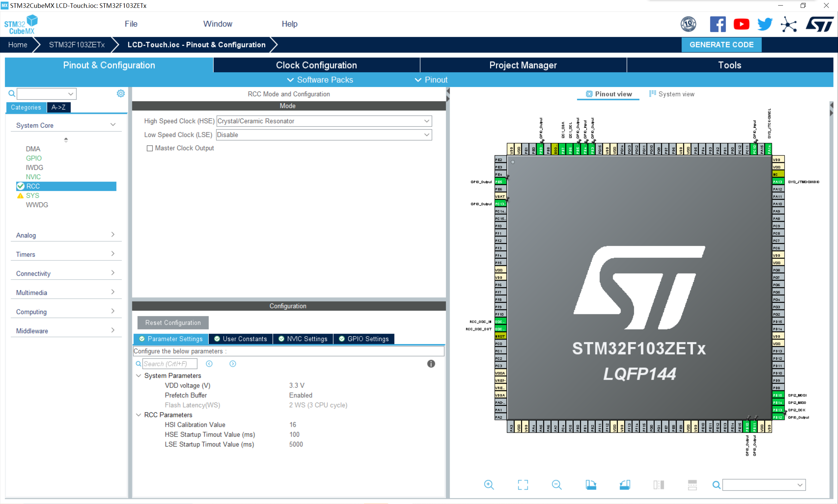This screenshot has height=504, width=838.
Task: Click the parameter Search (Ctrl+F) field
Action: [x=169, y=364]
